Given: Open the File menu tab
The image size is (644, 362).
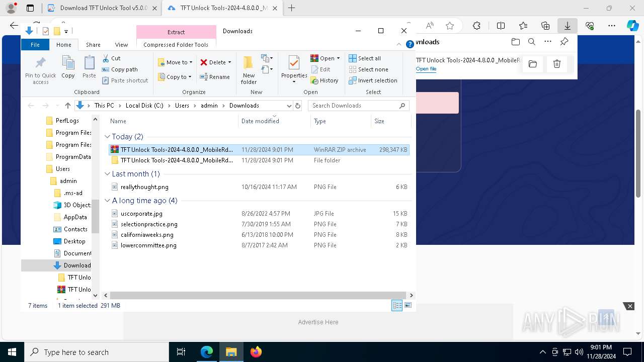Looking at the screenshot, I should pos(35,45).
